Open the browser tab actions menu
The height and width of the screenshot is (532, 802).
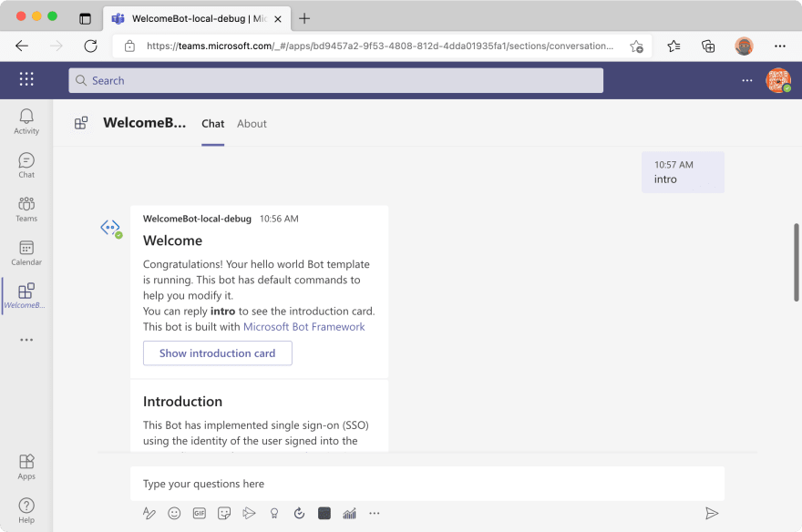coord(85,19)
